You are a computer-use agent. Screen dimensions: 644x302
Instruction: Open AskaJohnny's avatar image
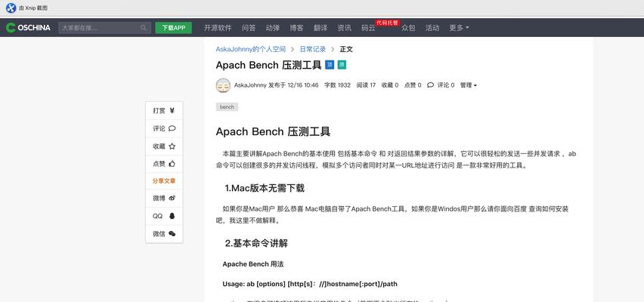[223, 85]
